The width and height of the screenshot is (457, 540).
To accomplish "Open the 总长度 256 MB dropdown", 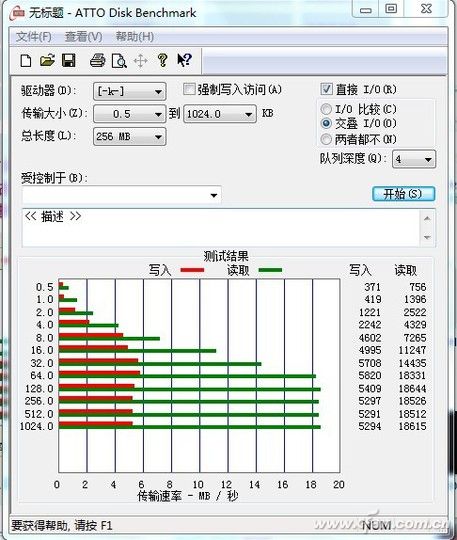I will pyautogui.click(x=129, y=137).
